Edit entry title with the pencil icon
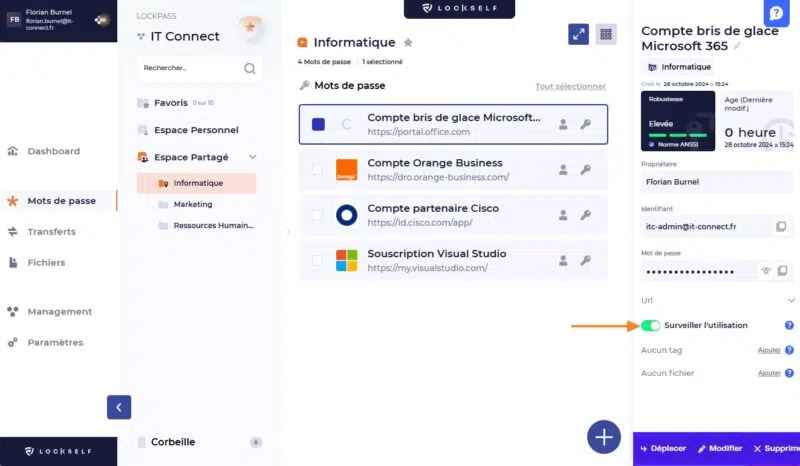Viewport: 800px width, 466px height. coord(737,46)
